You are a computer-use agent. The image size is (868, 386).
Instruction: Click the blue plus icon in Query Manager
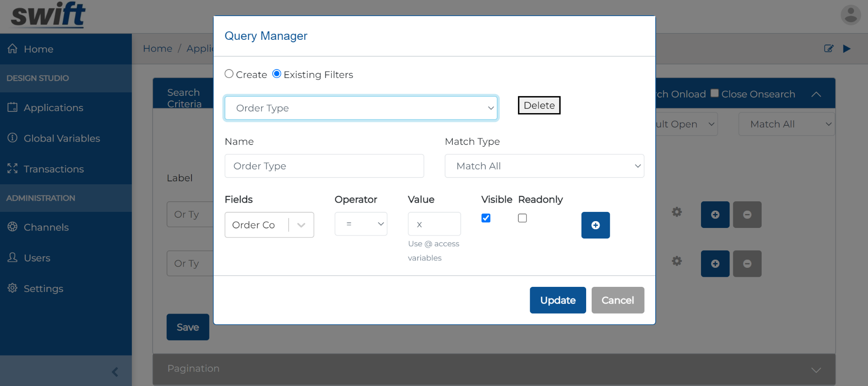tap(595, 225)
